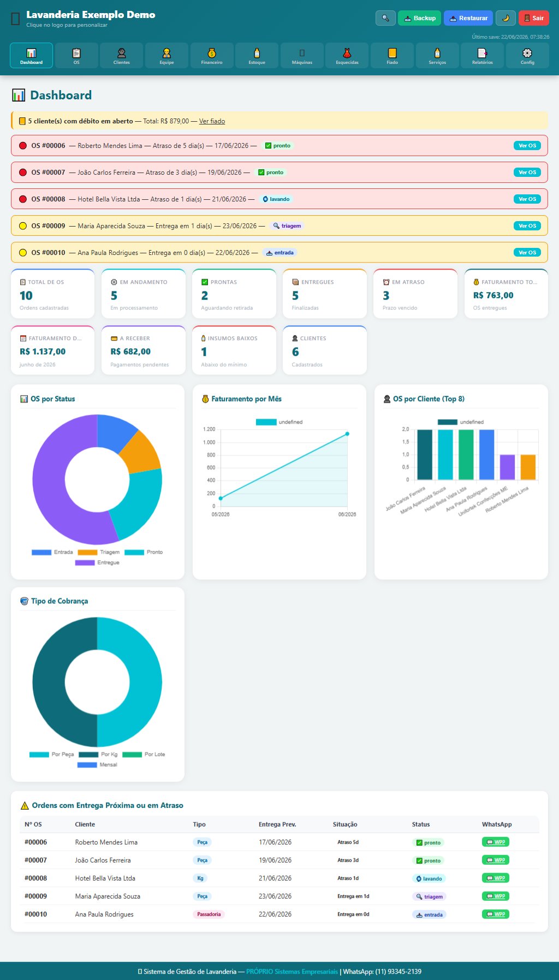This screenshot has height=980, width=559.
Task: Click the triagem status badge on OS #00009 alert
Action: click(x=287, y=226)
